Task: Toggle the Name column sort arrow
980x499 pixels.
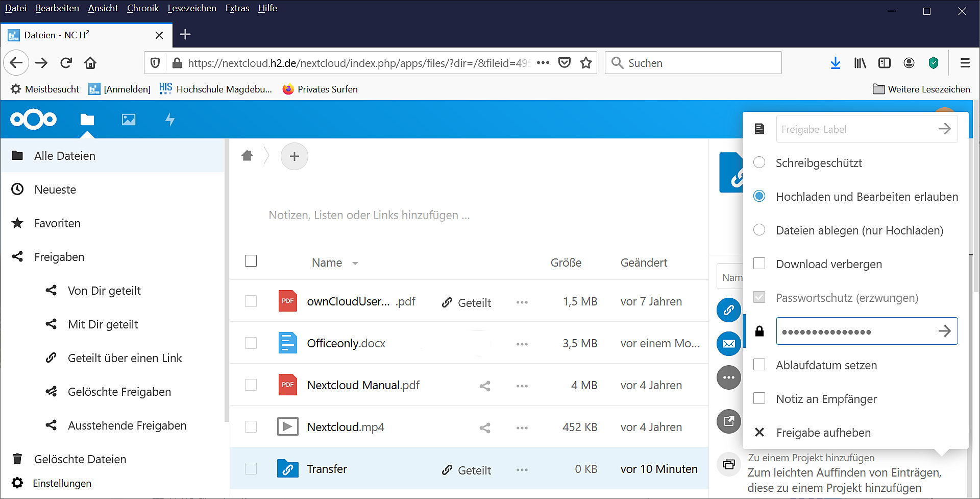Action: click(x=355, y=263)
